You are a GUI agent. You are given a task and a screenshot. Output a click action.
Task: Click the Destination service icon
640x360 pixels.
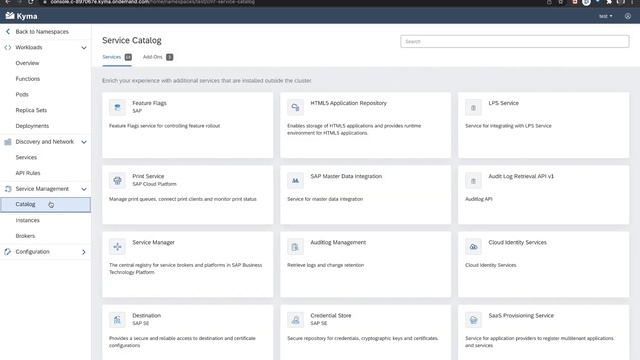[x=117, y=320]
